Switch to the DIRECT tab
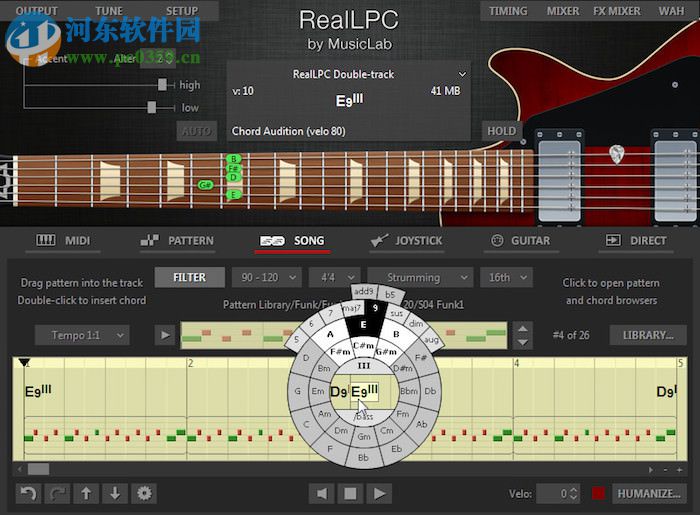This screenshot has height=515, width=700. point(636,241)
